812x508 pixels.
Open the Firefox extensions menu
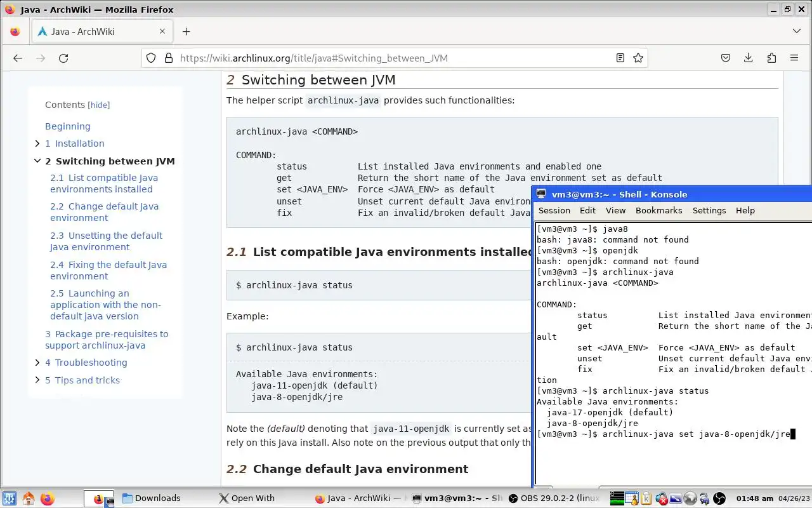pyautogui.click(x=771, y=58)
